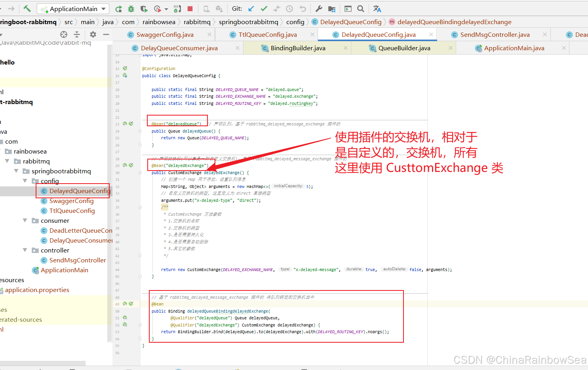This screenshot has height=370, width=588.
Task: Click the Git rollback undo icon
Action: coord(303,9)
